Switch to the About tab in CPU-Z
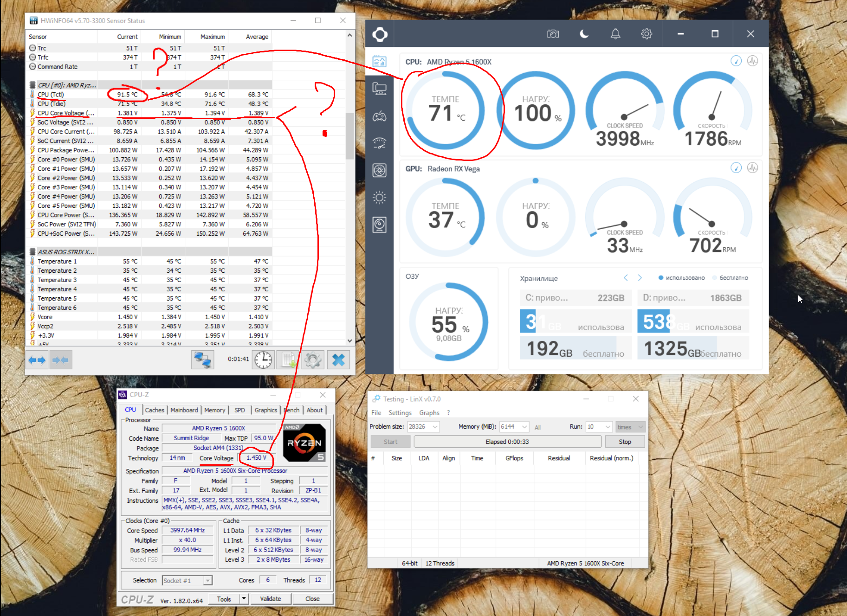 click(x=315, y=410)
